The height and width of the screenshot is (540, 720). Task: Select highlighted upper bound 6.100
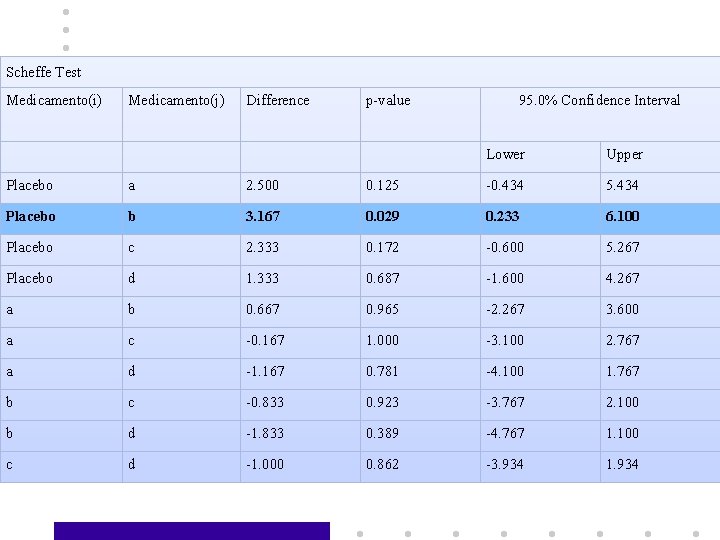(x=623, y=216)
